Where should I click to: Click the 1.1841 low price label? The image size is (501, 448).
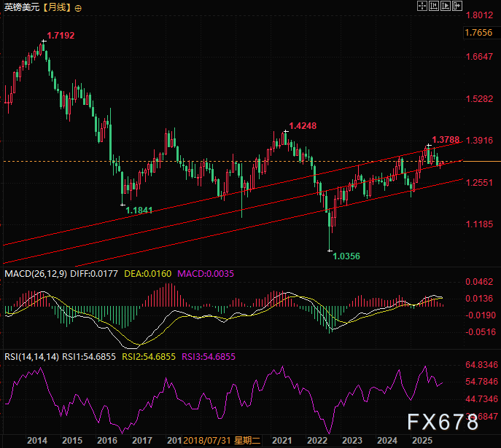click(139, 210)
